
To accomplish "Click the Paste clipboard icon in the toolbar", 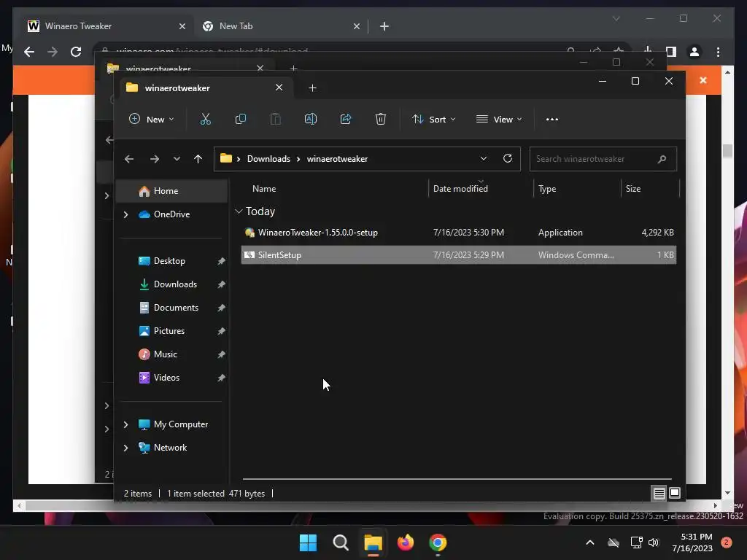I will click(275, 119).
